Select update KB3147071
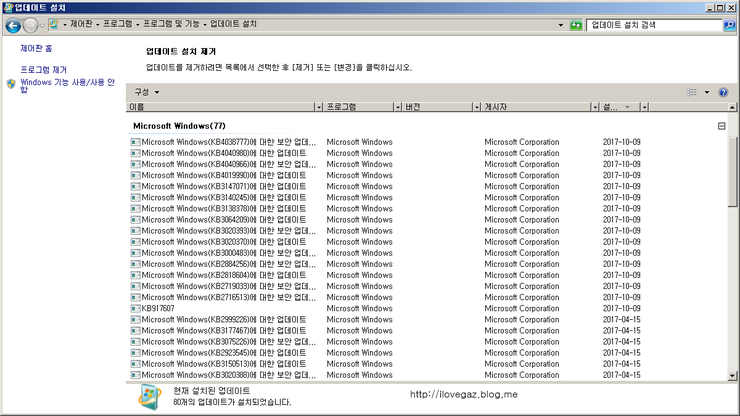The height and width of the screenshot is (416, 740). point(386,187)
